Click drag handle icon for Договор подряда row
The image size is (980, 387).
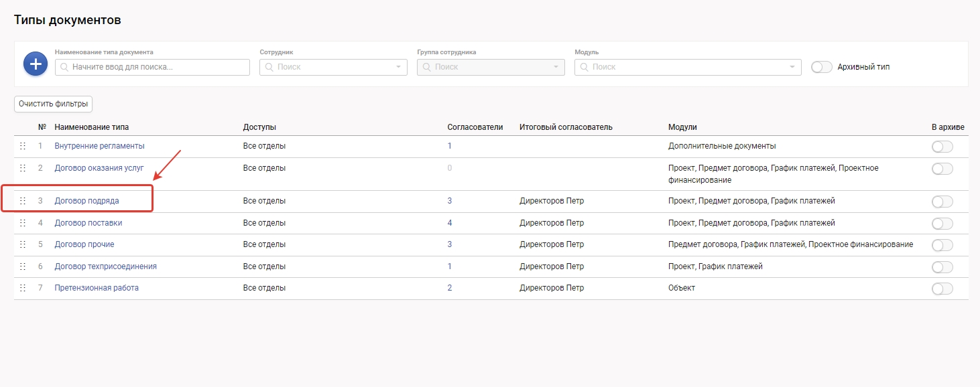[23, 201]
